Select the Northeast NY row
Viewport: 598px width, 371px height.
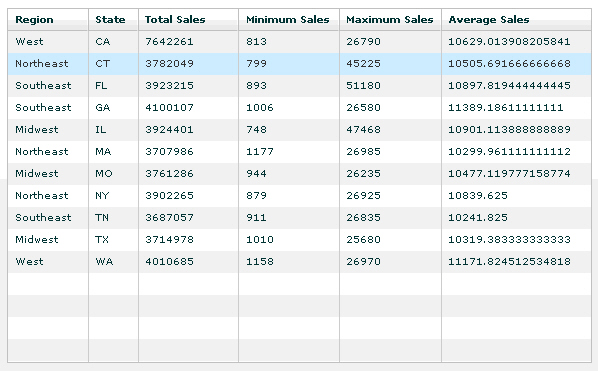click(x=299, y=196)
